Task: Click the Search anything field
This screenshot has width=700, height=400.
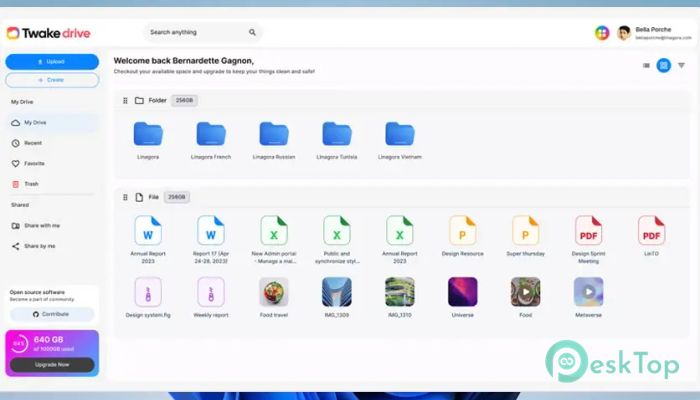Action: [203, 32]
